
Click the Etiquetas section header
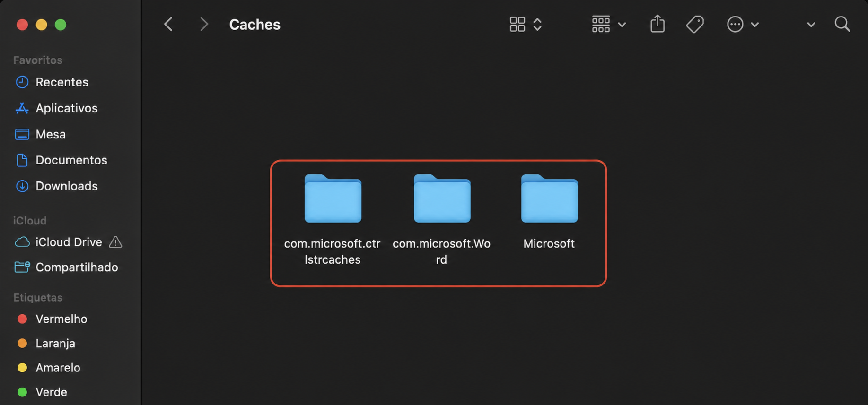click(x=38, y=297)
